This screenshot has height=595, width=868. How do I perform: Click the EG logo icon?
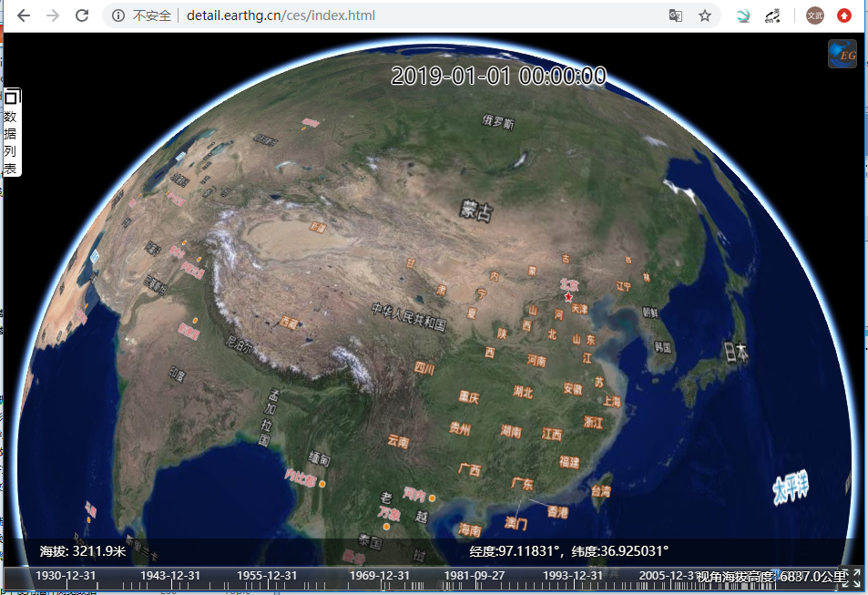[x=842, y=54]
